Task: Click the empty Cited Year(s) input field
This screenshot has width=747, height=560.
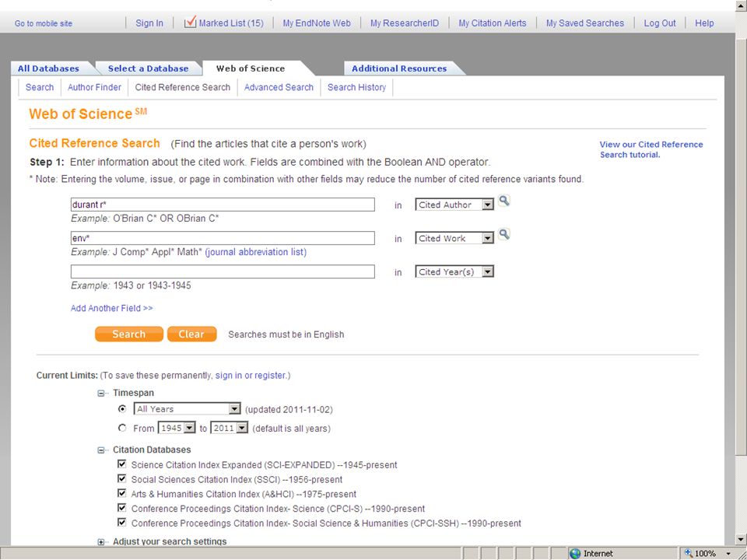Action: 223,271
